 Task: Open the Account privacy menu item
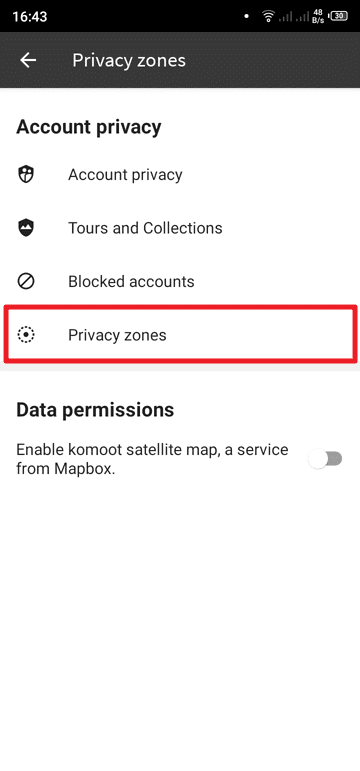pos(180,175)
